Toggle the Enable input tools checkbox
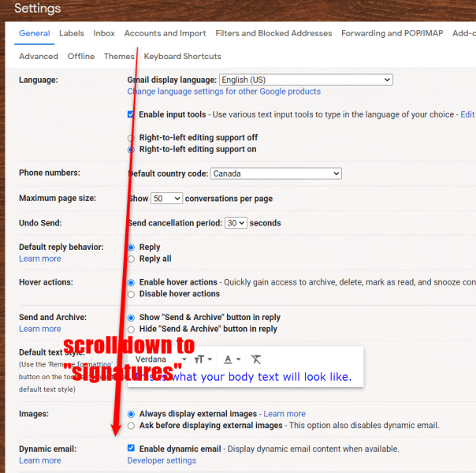 coord(131,115)
